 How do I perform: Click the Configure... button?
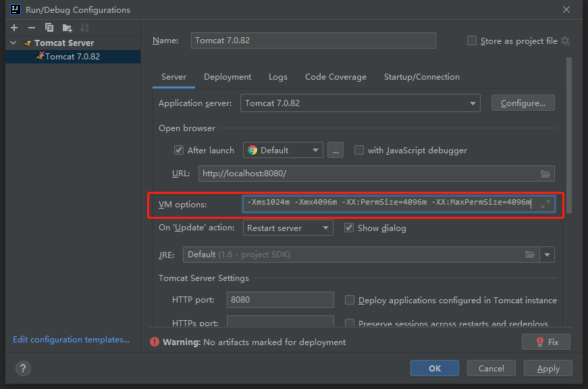coord(523,103)
